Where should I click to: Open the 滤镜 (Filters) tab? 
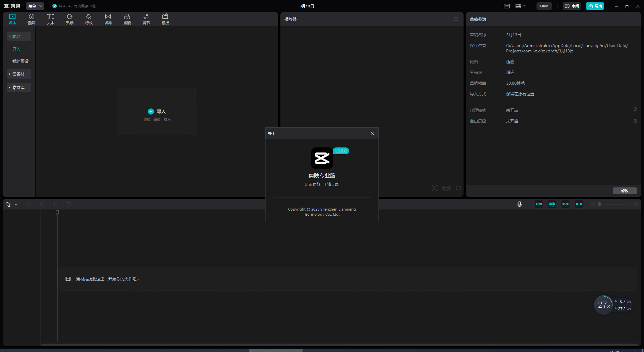point(127,19)
